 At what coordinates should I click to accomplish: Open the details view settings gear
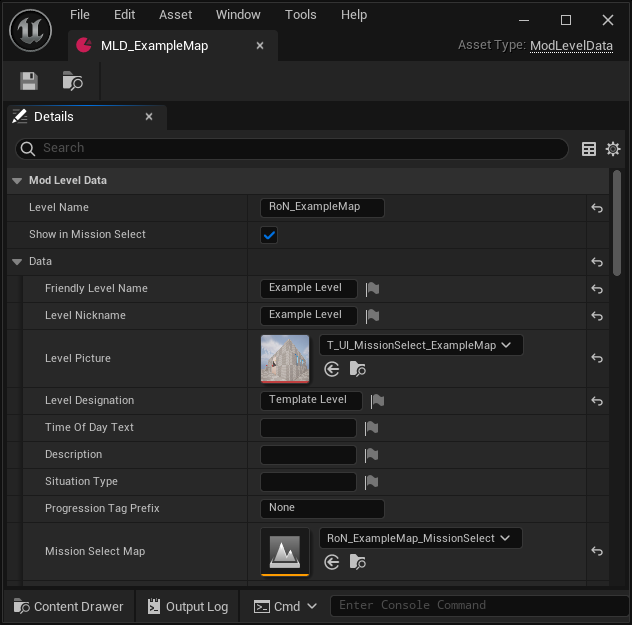(x=613, y=149)
